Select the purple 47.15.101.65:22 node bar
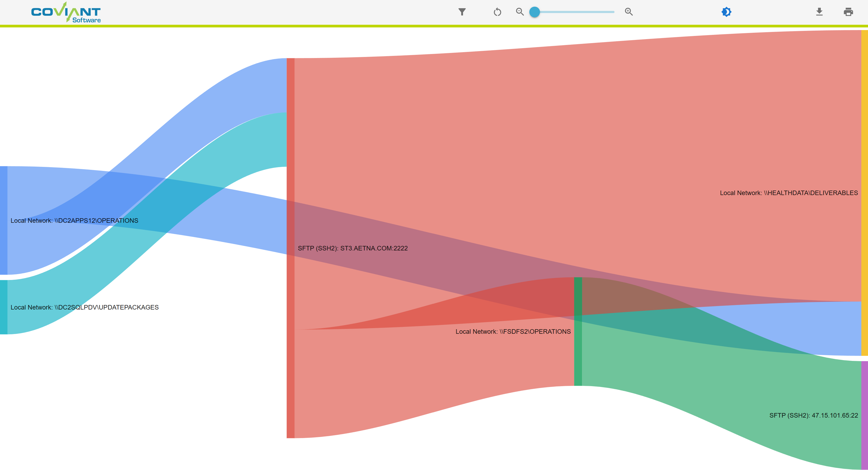The height and width of the screenshot is (470, 868). pyautogui.click(x=864, y=415)
